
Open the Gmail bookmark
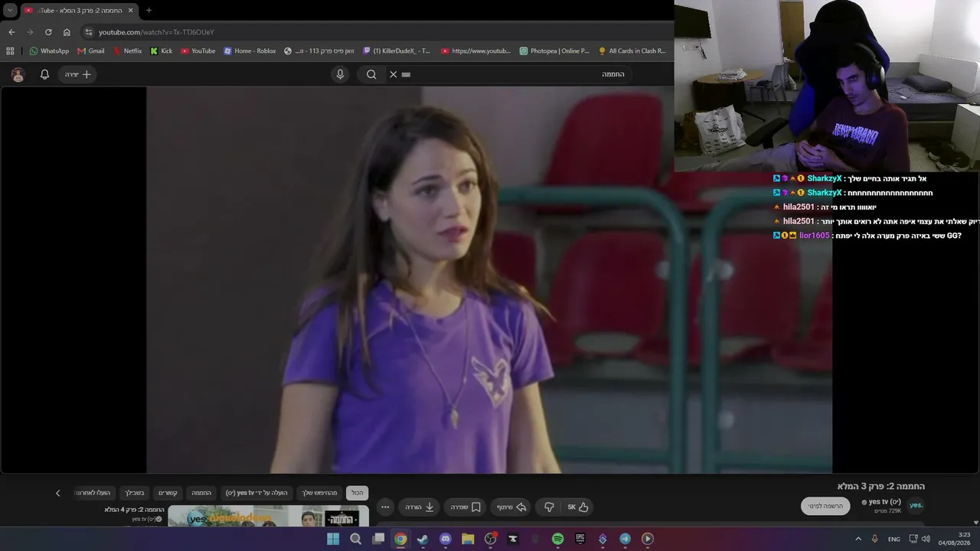(x=91, y=51)
